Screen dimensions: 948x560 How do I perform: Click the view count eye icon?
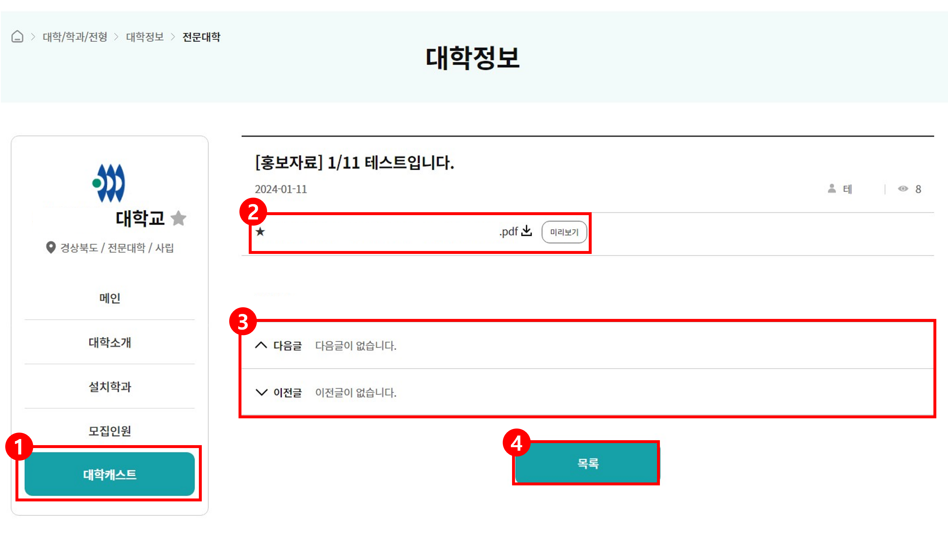coord(903,189)
